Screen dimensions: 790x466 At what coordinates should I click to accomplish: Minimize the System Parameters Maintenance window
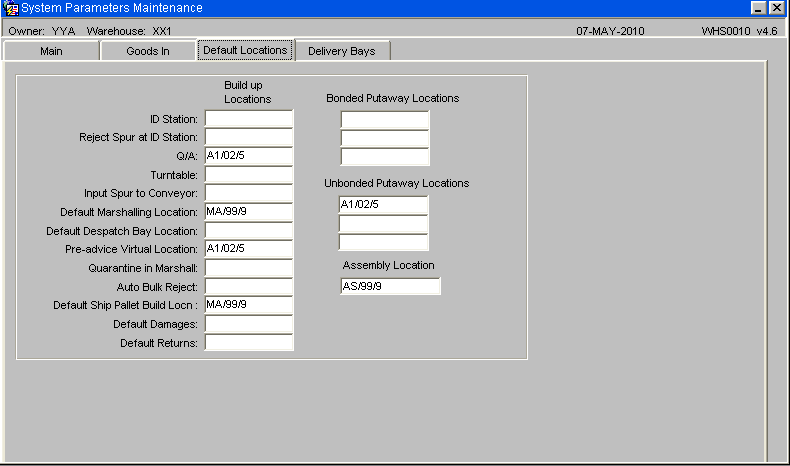coord(758,8)
